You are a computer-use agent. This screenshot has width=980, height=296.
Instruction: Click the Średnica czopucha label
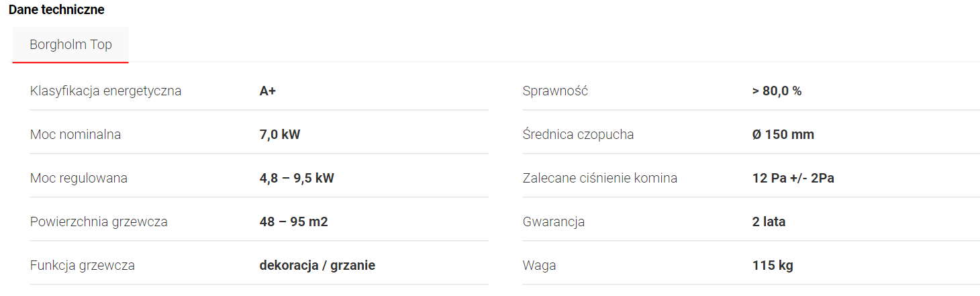(578, 134)
